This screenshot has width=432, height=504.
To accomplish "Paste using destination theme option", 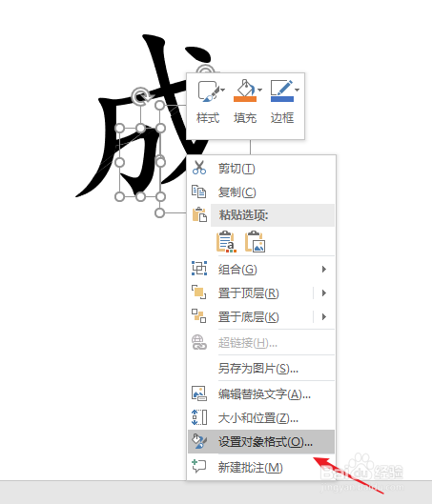I will [226, 241].
